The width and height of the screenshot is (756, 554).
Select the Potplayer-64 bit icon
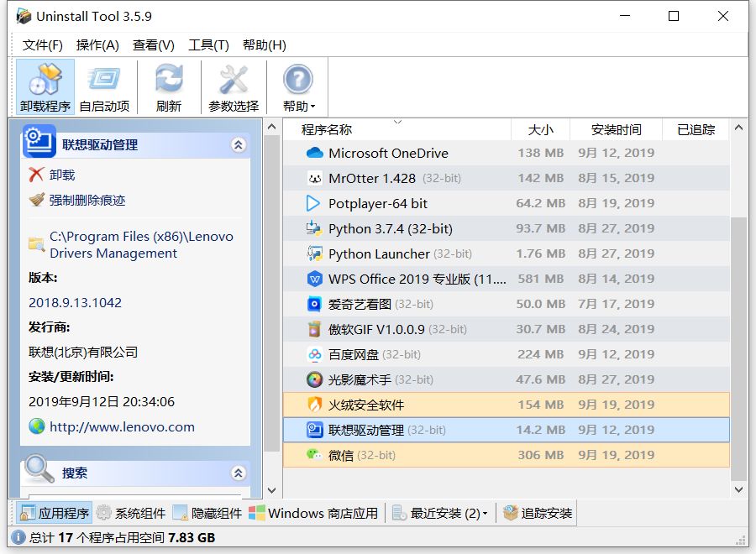(x=313, y=203)
